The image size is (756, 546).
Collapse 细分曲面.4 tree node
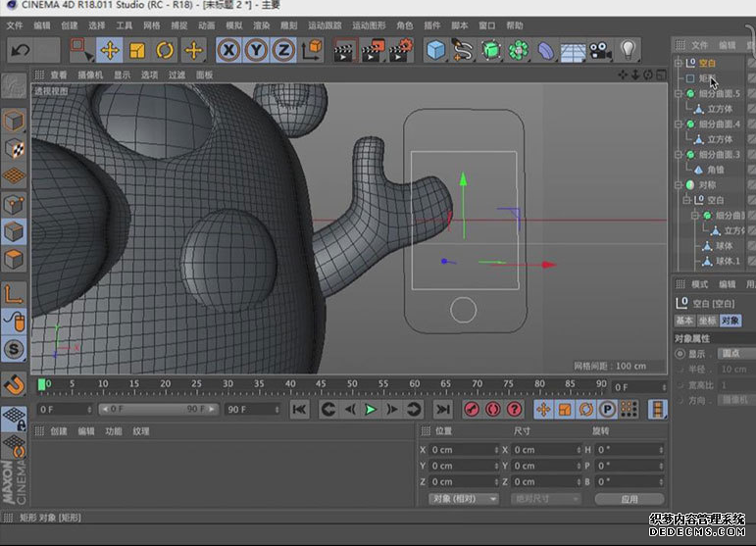tap(678, 124)
